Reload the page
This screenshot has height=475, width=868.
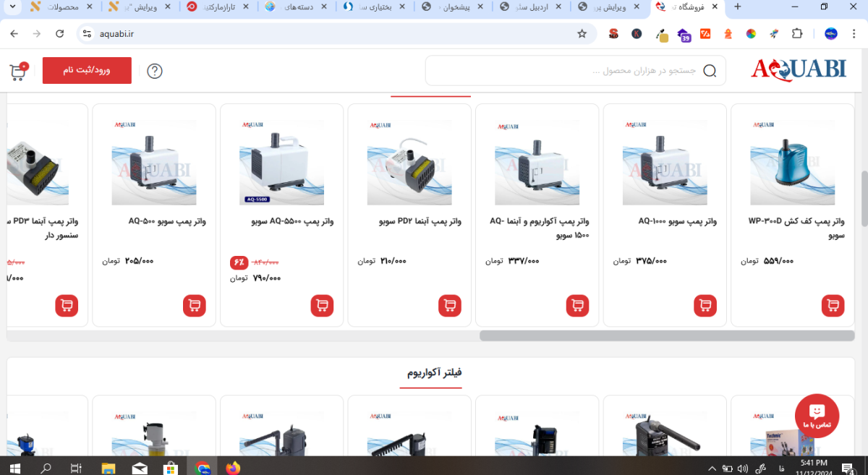[60, 34]
